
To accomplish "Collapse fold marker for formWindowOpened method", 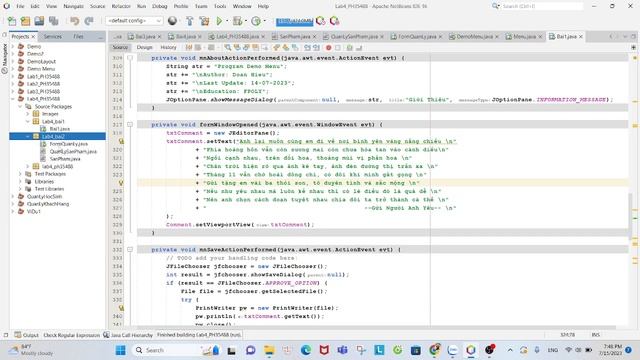I will point(130,124).
